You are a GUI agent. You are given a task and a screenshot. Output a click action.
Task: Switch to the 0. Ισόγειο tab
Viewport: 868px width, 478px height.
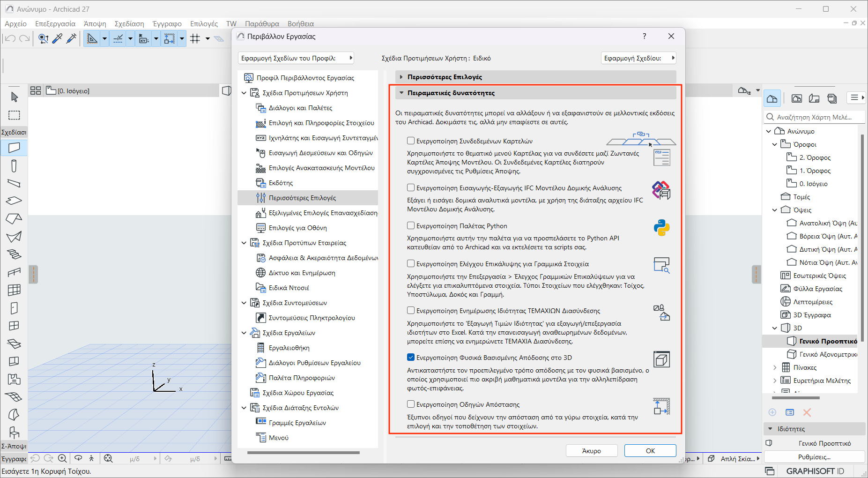tap(74, 91)
